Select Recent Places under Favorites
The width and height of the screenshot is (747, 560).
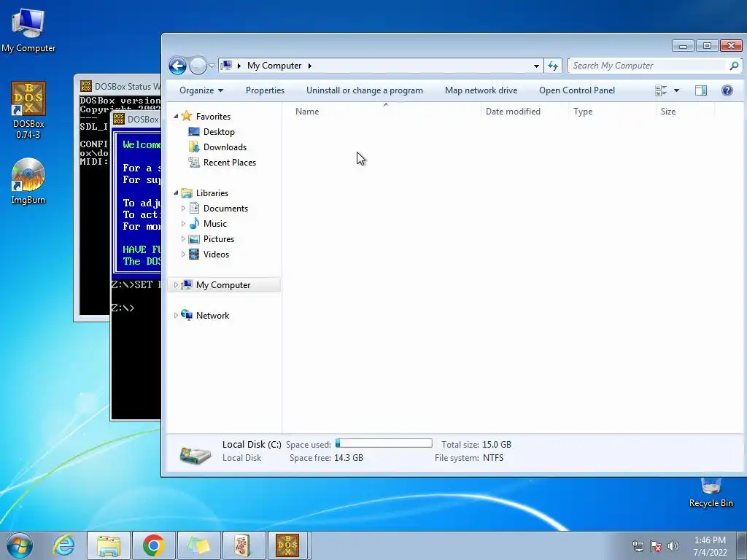(230, 163)
